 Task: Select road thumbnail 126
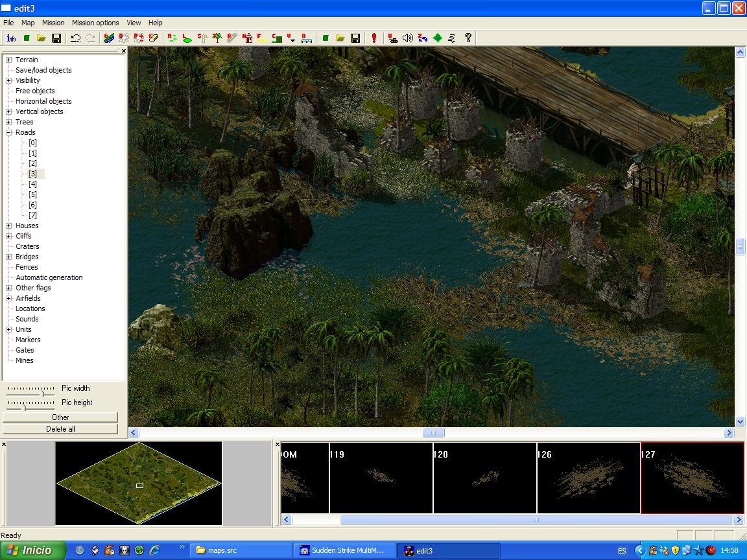point(589,478)
